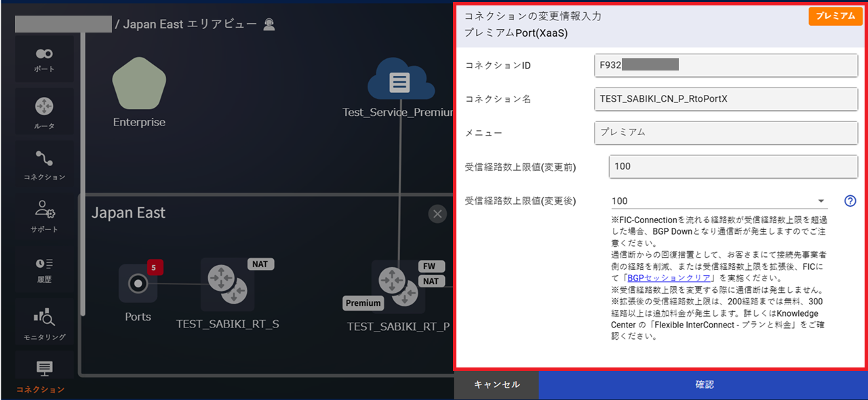Open the モニタリング (Monitoring) sidebar icon

click(x=44, y=322)
